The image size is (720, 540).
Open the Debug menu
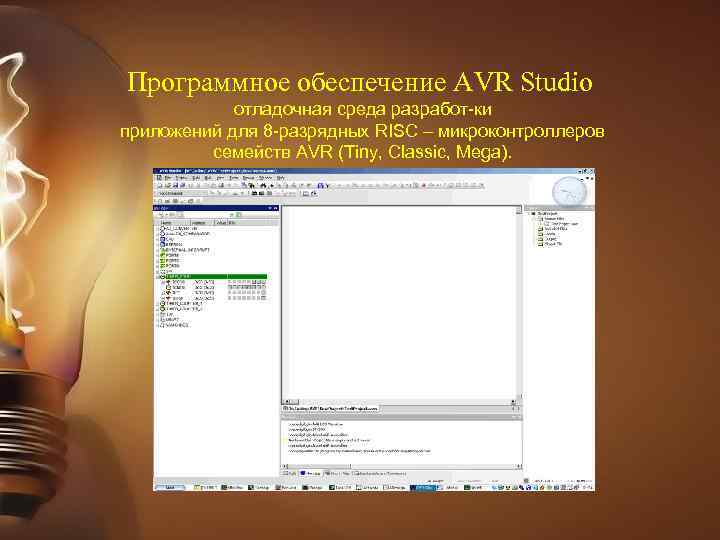248,178
